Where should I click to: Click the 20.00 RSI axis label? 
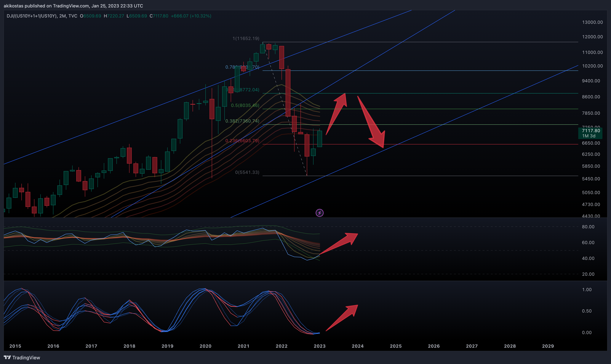click(x=588, y=274)
